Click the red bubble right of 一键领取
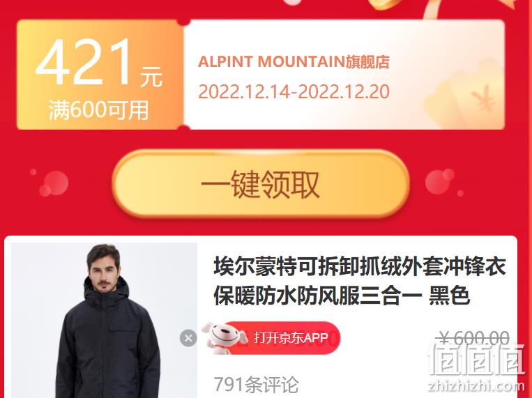This screenshot has width=532, height=398. tap(440, 182)
